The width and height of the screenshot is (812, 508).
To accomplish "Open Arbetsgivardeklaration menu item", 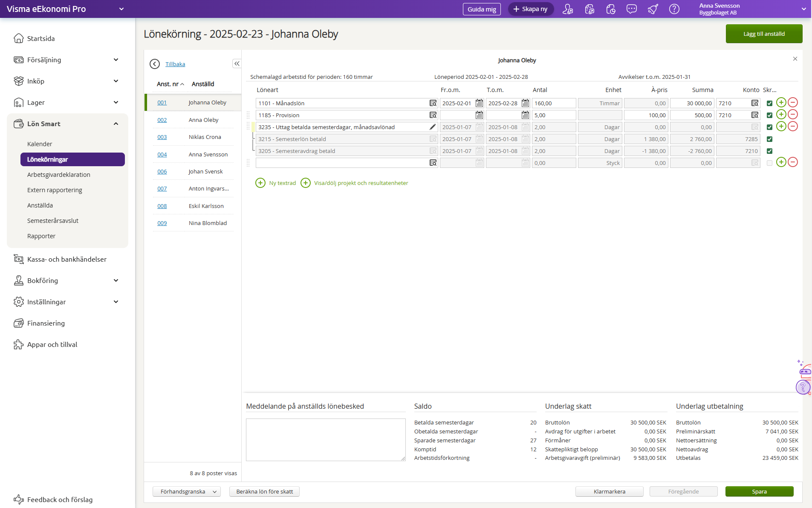I will point(59,175).
